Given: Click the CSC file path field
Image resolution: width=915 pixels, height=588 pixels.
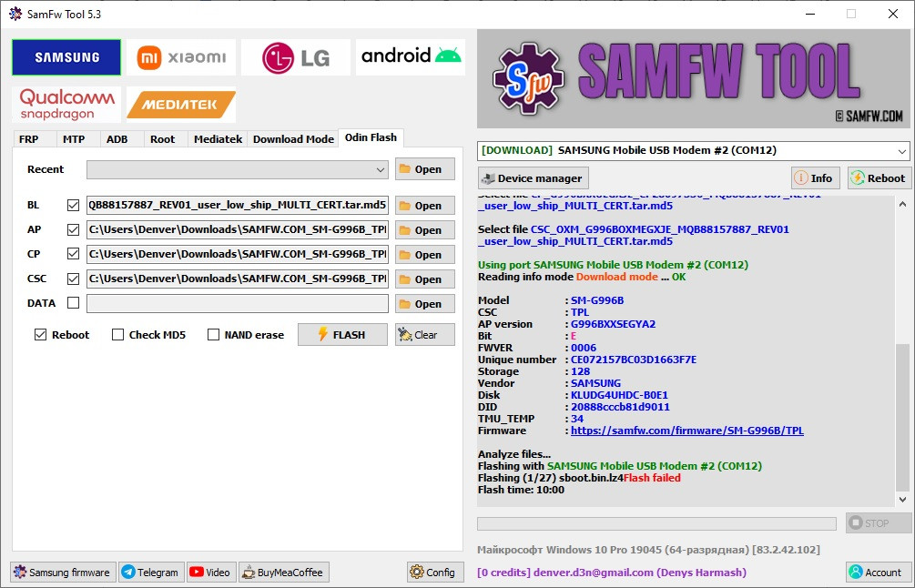Looking at the screenshot, I should pos(237,279).
